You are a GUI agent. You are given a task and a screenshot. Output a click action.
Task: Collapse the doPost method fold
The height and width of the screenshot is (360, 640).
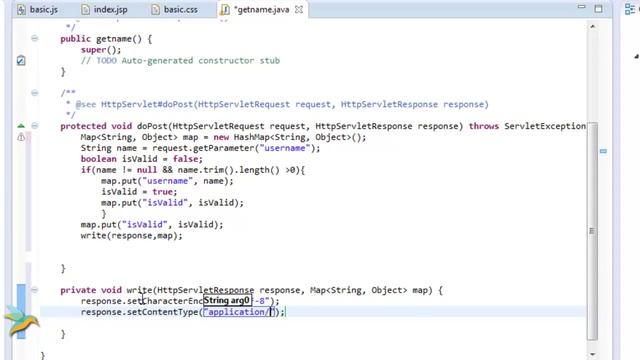35,126
